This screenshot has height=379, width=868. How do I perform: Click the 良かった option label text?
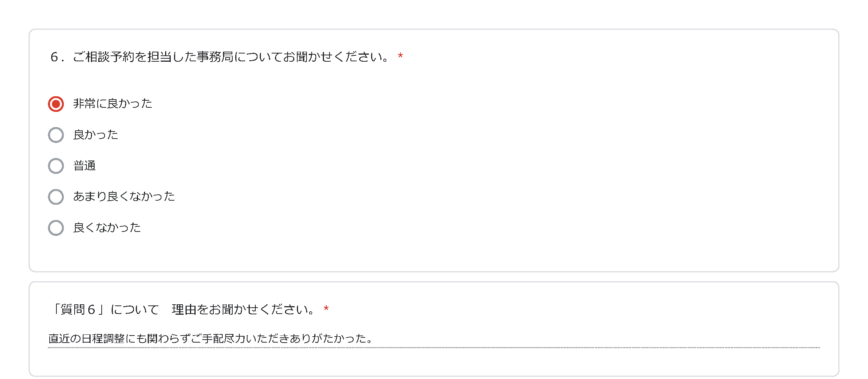pos(96,135)
